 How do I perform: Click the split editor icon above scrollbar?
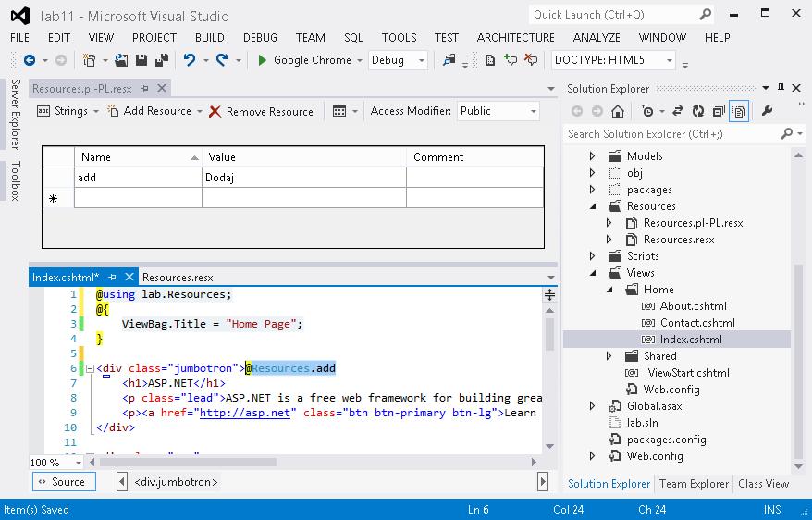(x=549, y=295)
